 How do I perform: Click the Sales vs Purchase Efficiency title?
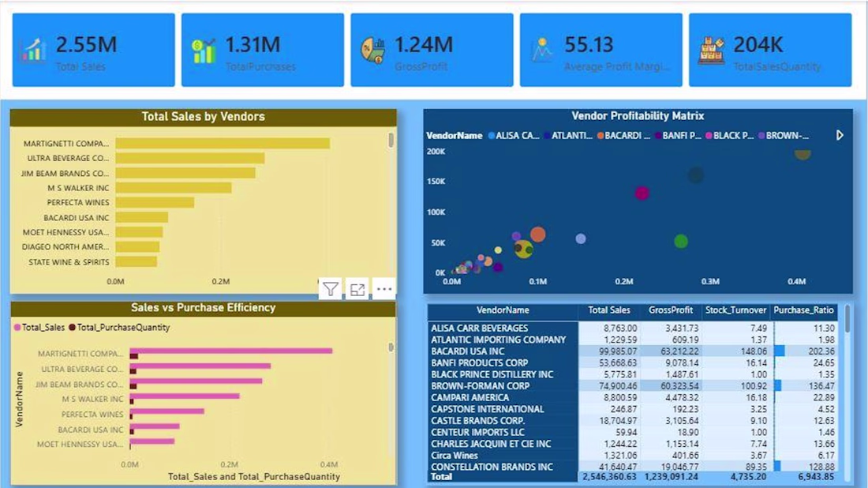pyautogui.click(x=203, y=307)
